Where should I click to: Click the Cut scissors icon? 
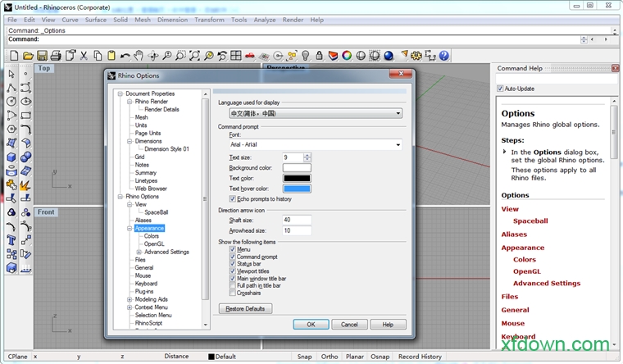84,56
